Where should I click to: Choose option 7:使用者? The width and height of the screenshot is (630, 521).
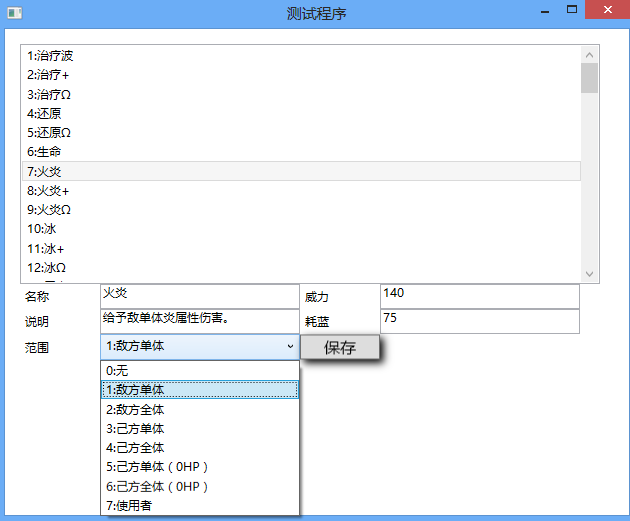(x=200, y=506)
